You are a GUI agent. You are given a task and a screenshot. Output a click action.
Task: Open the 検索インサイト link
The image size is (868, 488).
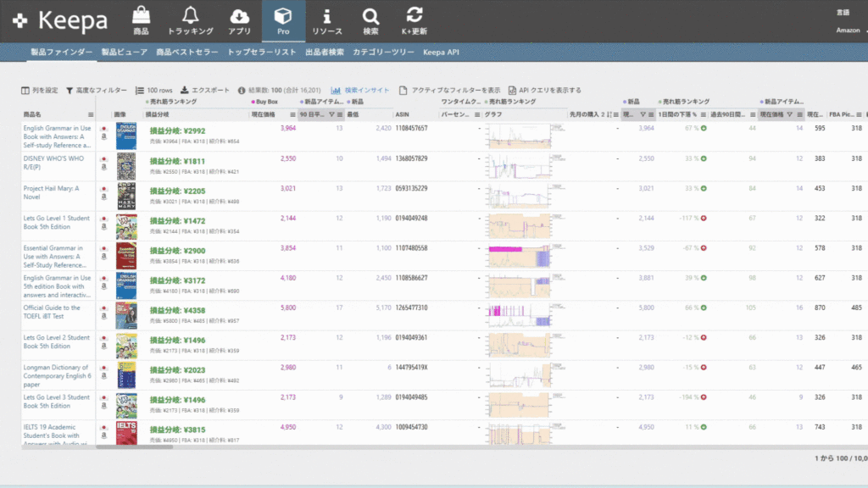point(361,90)
